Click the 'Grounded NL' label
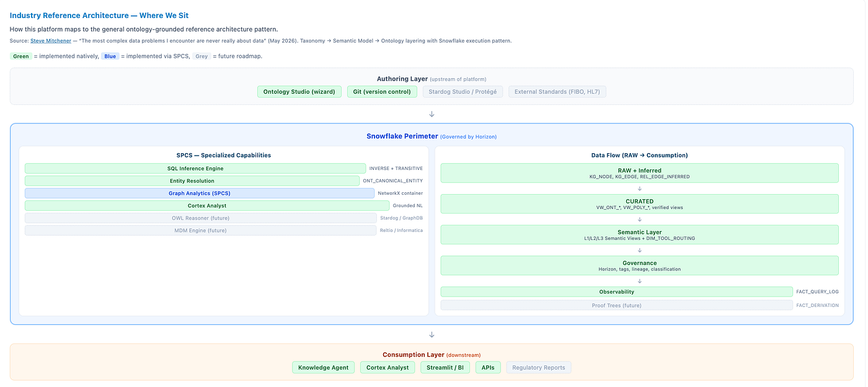This screenshot has width=868, height=387. click(408, 206)
